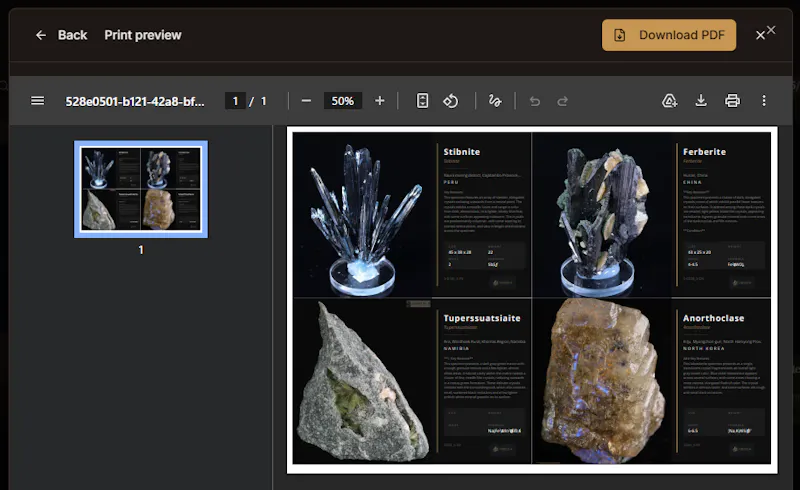This screenshot has height=490, width=800.
Task: Go Back from print preview
Action: pyautogui.click(x=61, y=35)
